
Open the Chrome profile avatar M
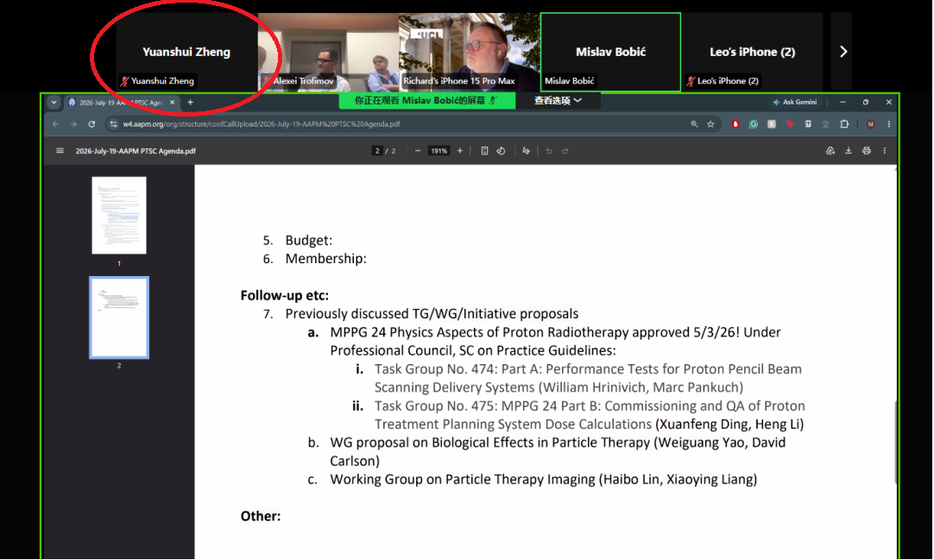click(x=871, y=124)
